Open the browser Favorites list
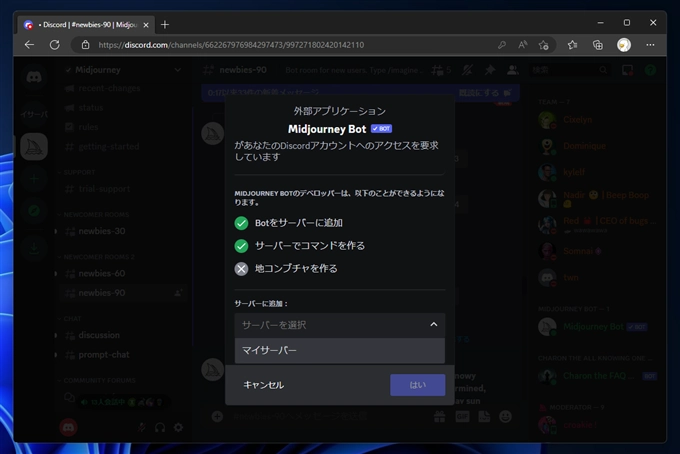This screenshot has height=454, width=680. click(x=572, y=45)
